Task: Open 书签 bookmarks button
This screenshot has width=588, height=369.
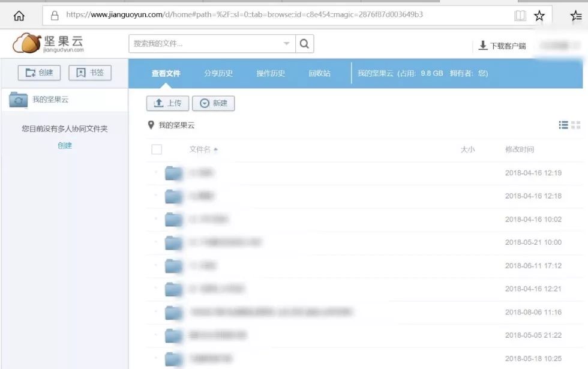Action: pyautogui.click(x=90, y=73)
